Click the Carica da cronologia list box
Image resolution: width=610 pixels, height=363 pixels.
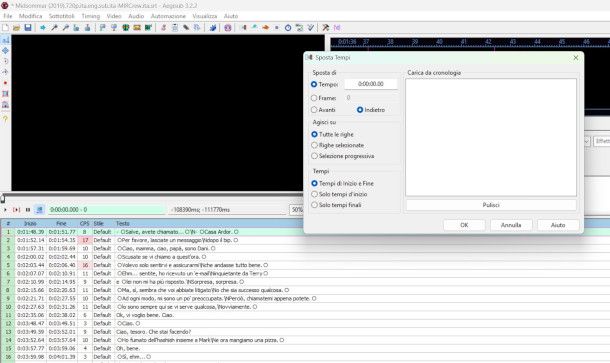tap(491, 137)
